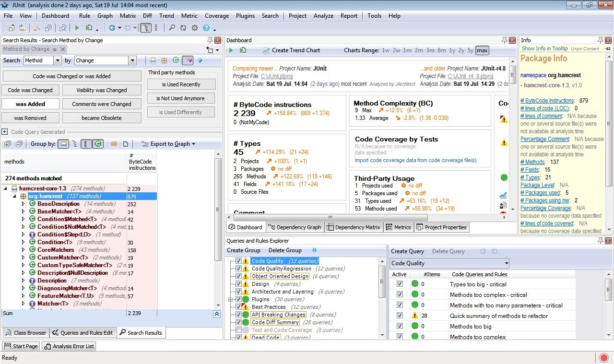This screenshot has height=364, width=614.
Task: Click the Refresh circular arrows toolbar icon
Action: click(183, 28)
